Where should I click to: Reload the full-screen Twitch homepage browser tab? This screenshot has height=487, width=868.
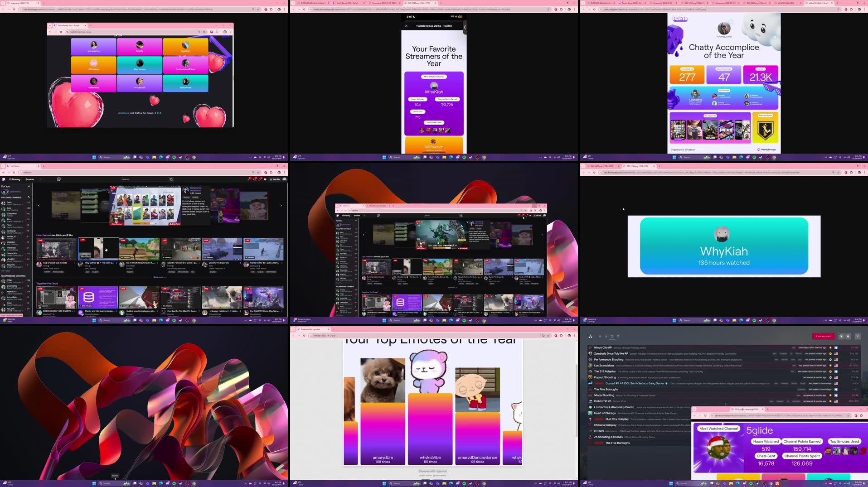pyautogui.click(x=14, y=172)
